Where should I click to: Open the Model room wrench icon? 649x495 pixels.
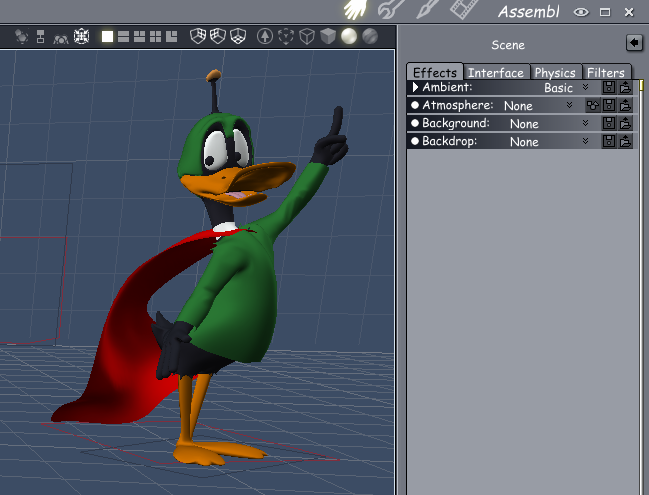[x=391, y=8]
